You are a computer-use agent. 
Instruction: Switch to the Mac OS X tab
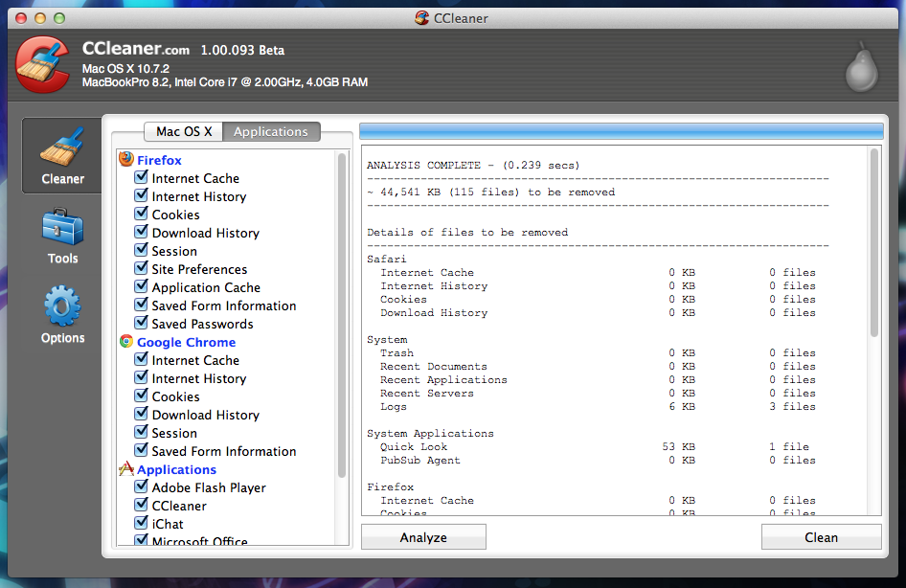184,132
